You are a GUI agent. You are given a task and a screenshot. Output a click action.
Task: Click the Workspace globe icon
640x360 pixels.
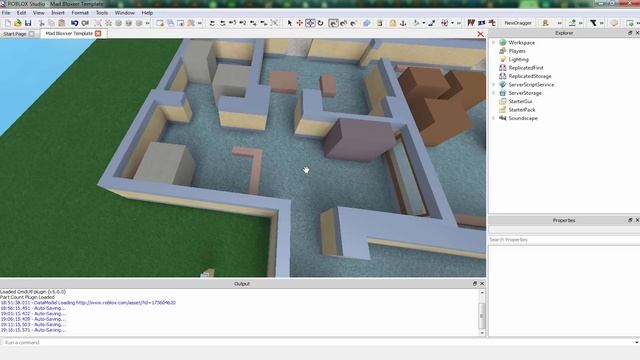pos(502,42)
